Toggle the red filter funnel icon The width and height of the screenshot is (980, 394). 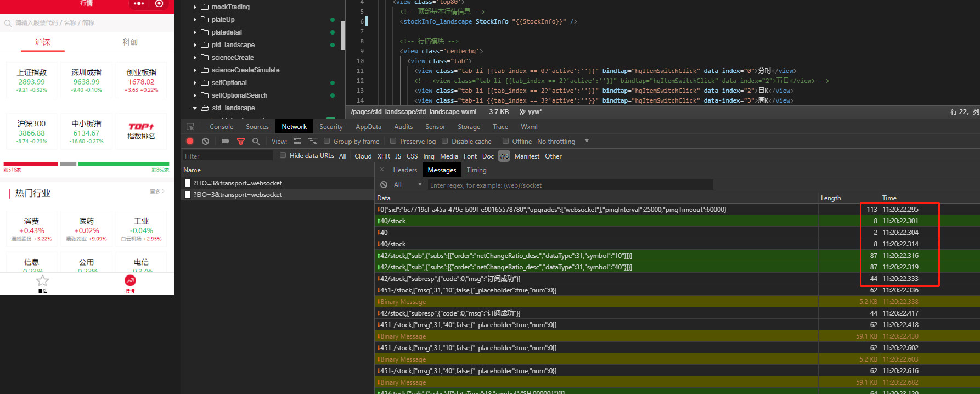click(240, 142)
